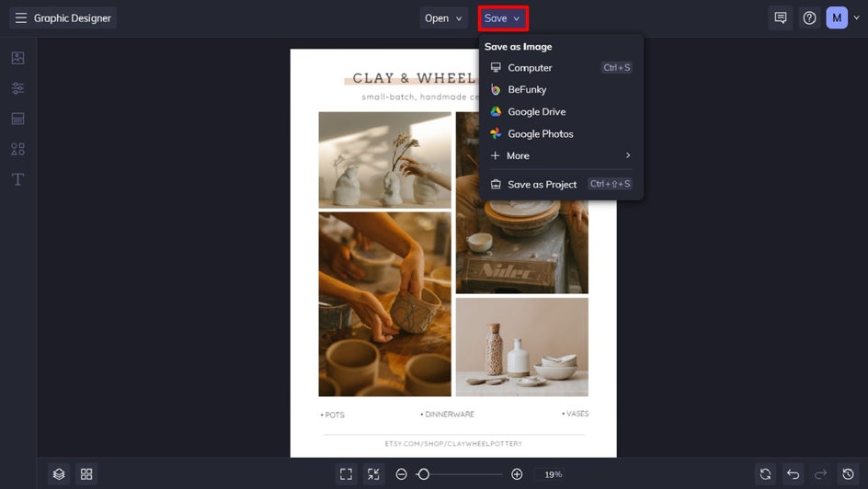The height and width of the screenshot is (489, 868).
Task: Open the History clock icon
Action: click(848, 474)
